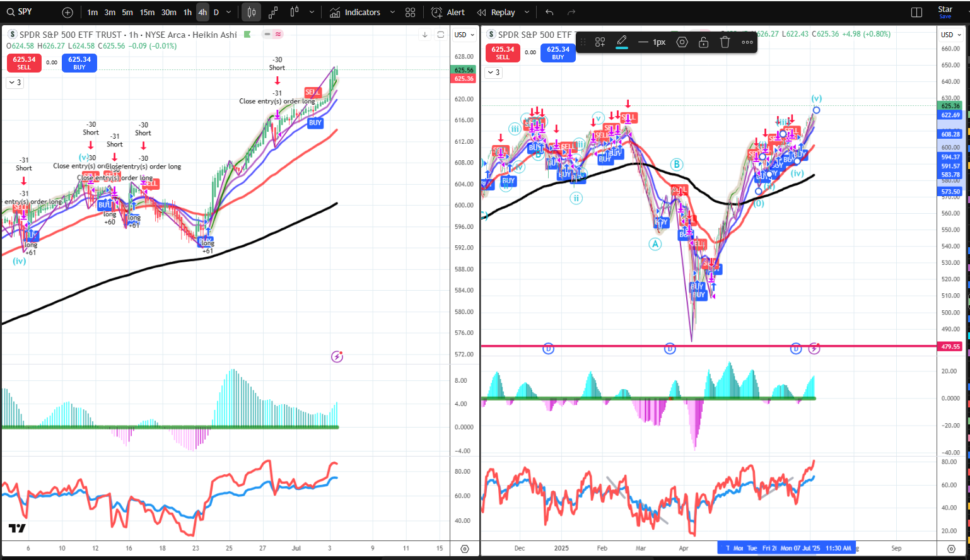The width and height of the screenshot is (970, 560).
Task: Open left chart time axis settings gear
Action: click(x=465, y=549)
